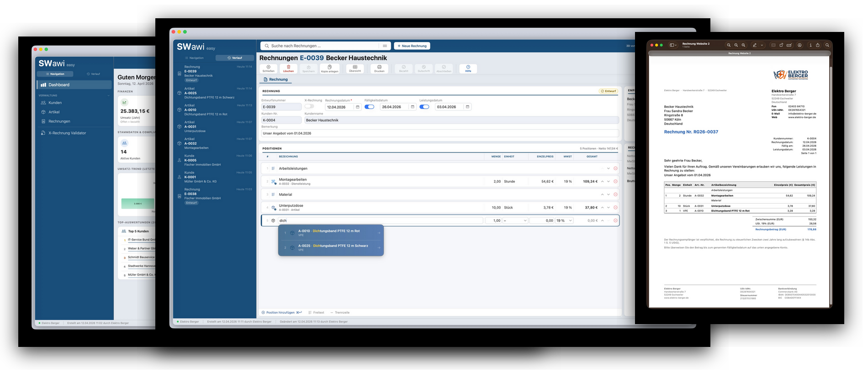868x388 pixels.
Task: Select Verlauf tab in invoice window sidebar
Action: (x=235, y=58)
